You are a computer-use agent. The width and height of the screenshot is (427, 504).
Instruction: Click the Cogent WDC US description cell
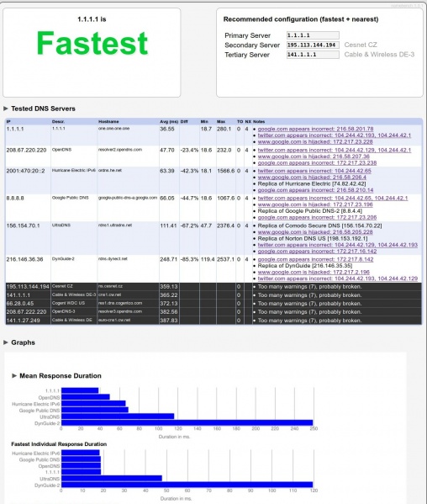tap(68, 303)
